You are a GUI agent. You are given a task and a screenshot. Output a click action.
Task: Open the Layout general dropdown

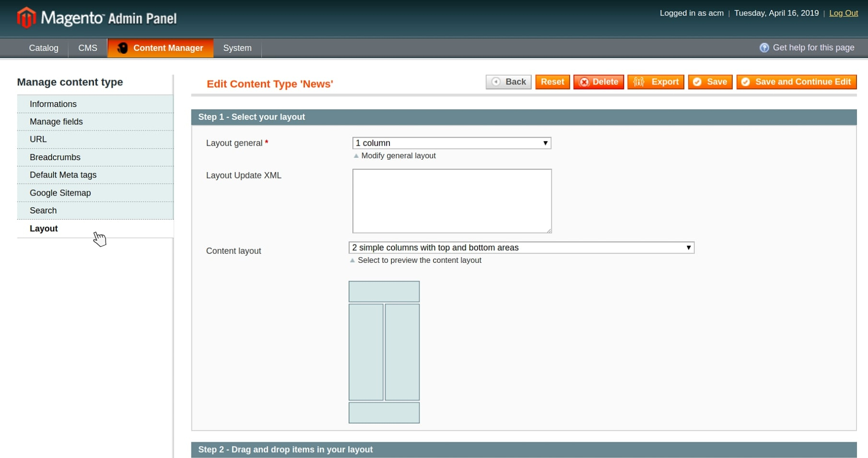click(x=451, y=143)
